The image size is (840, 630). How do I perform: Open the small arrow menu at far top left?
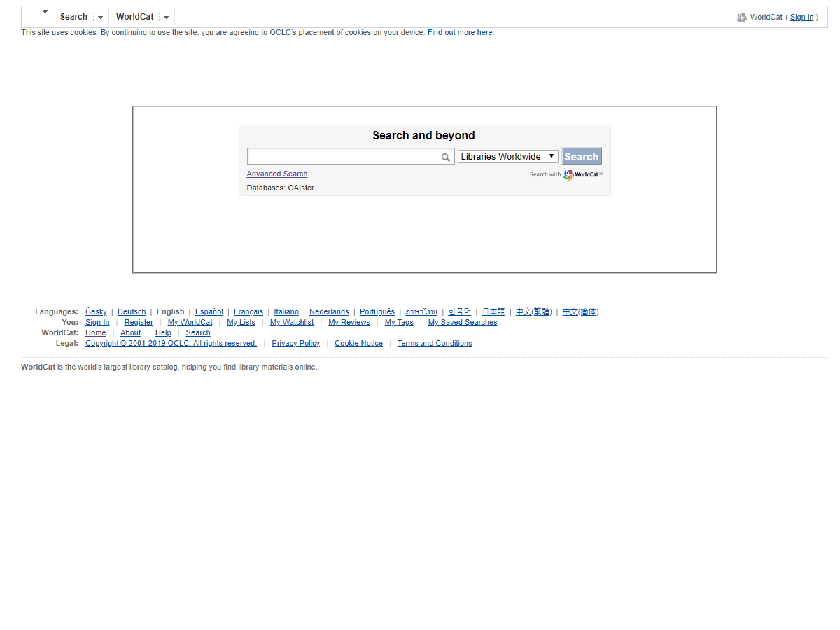coord(45,12)
